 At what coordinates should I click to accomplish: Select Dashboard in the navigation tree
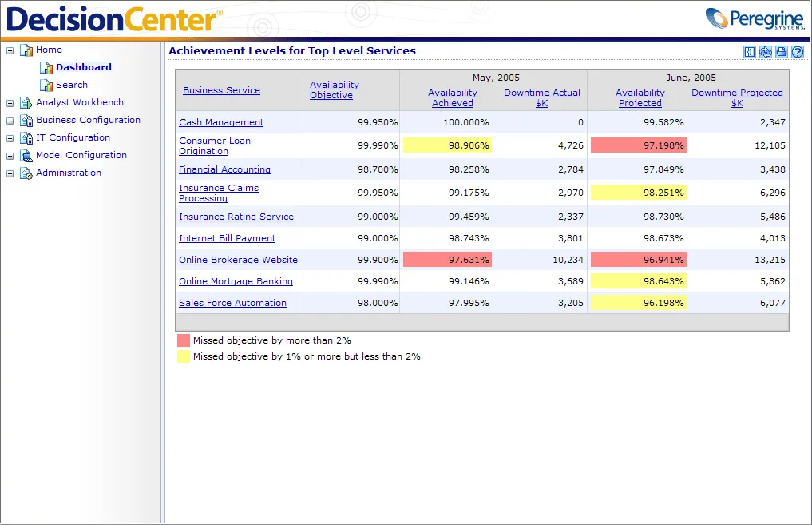point(83,67)
